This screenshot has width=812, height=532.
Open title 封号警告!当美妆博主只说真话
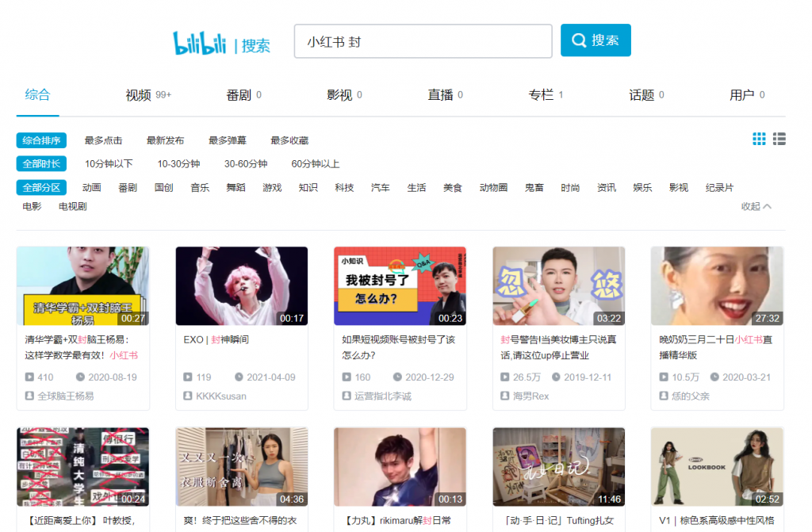tap(558, 347)
